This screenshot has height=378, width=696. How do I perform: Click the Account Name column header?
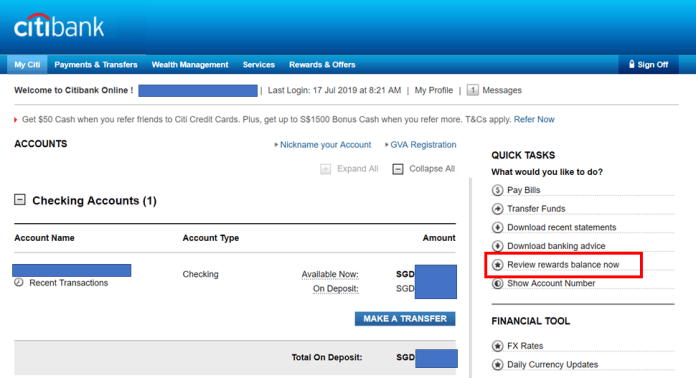pyautogui.click(x=44, y=238)
